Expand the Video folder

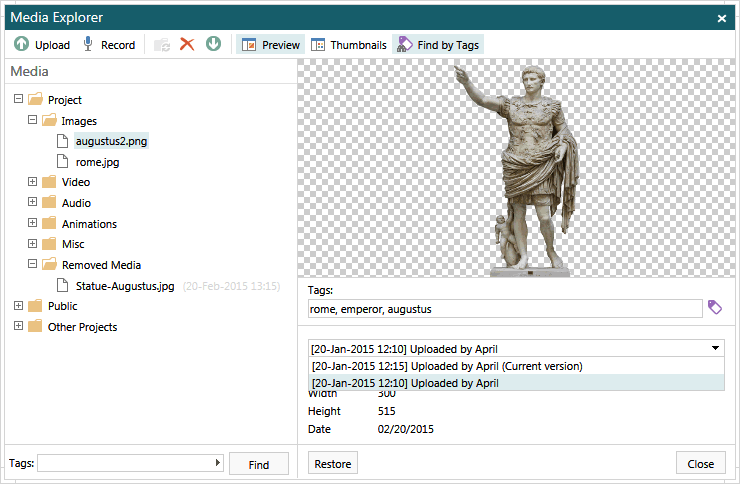(x=32, y=181)
